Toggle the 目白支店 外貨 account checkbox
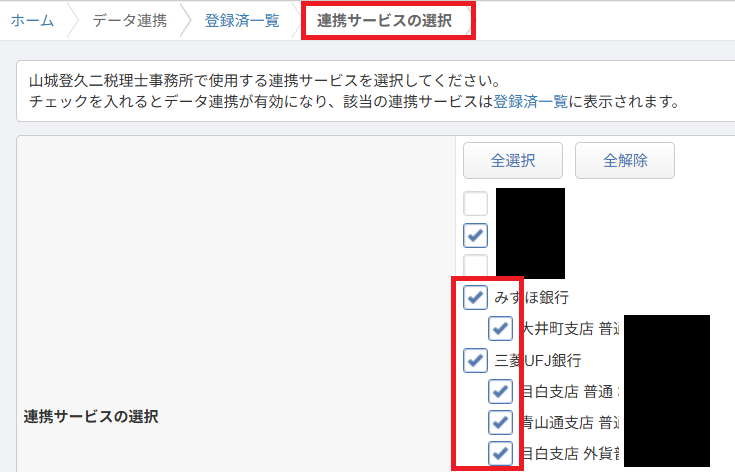 click(x=500, y=453)
